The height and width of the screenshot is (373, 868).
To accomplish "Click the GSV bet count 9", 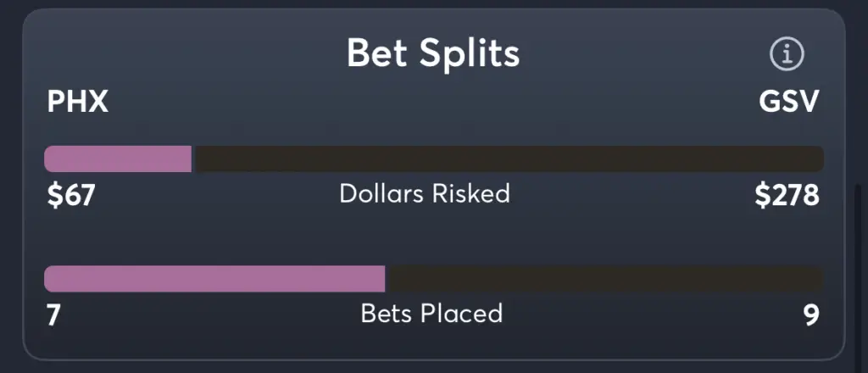I will coord(811,315).
